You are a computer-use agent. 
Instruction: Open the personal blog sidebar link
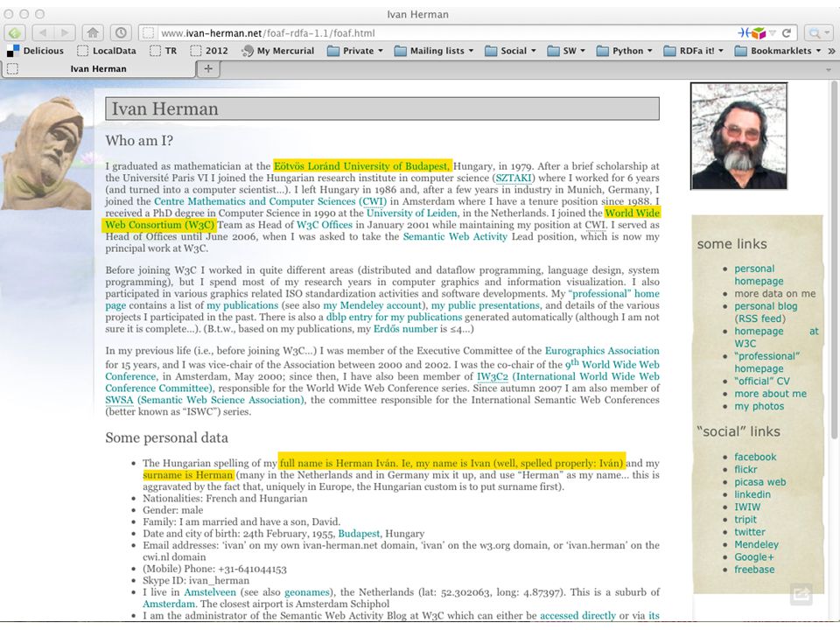click(x=766, y=306)
